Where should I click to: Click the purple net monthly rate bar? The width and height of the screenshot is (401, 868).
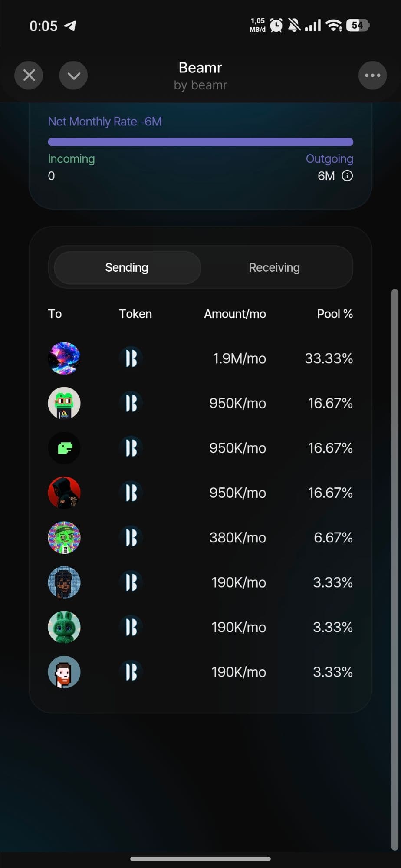click(200, 142)
